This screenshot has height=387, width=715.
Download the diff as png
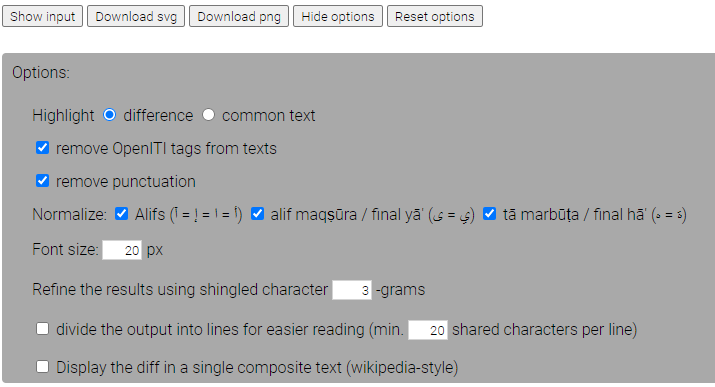(x=239, y=16)
